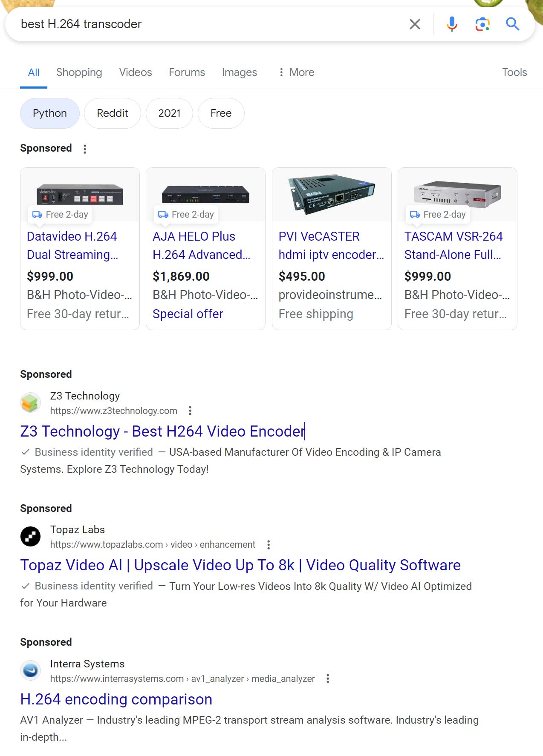Click the magnifying glass search icon
543x756 pixels.
click(512, 24)
